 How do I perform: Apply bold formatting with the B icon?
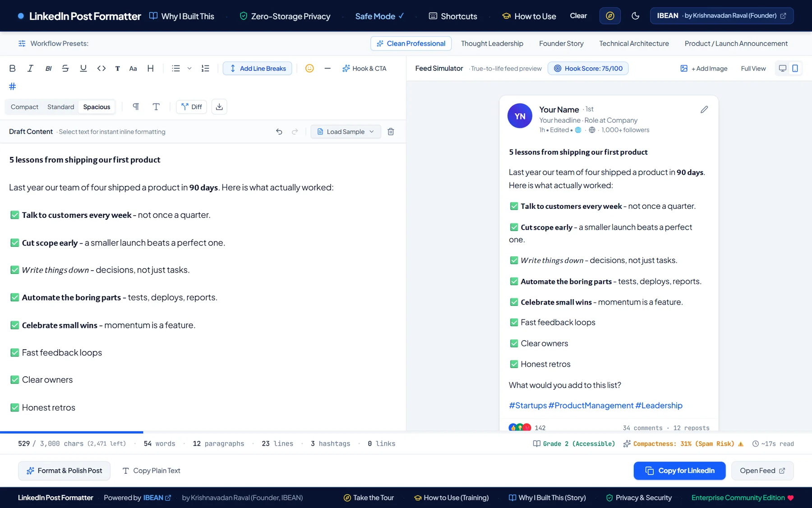point(13,69)
